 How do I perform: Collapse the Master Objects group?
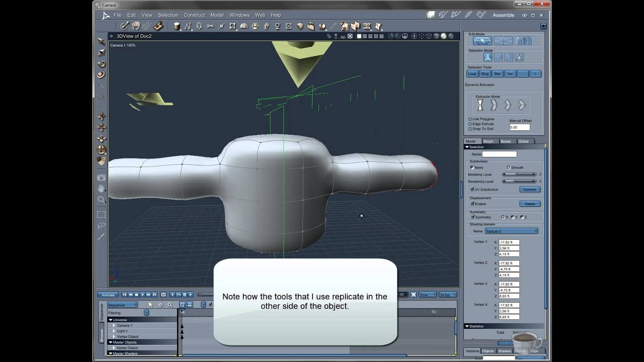(x=111, y=342)
